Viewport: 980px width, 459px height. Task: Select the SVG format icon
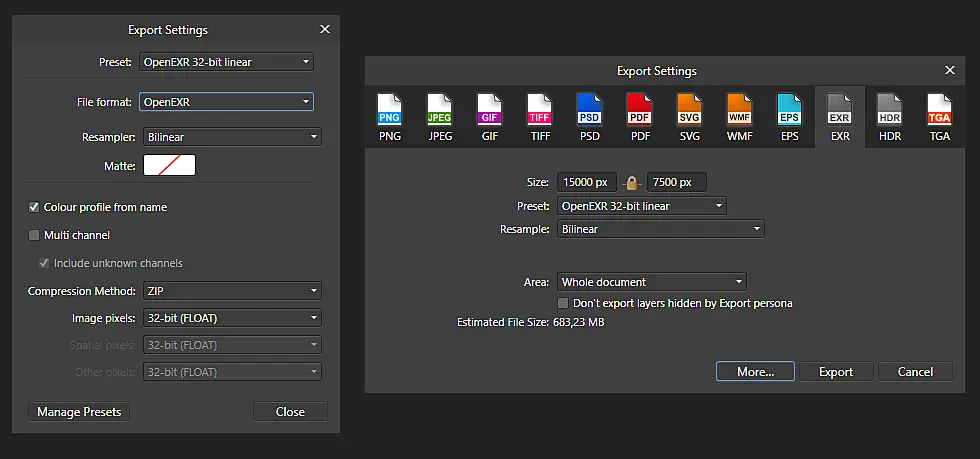click(690, 110)
